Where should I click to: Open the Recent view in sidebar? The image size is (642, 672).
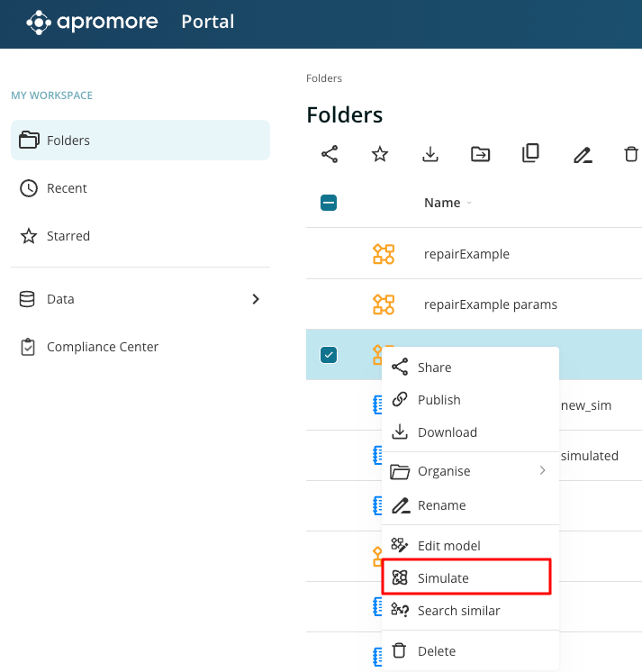[67, 188]
